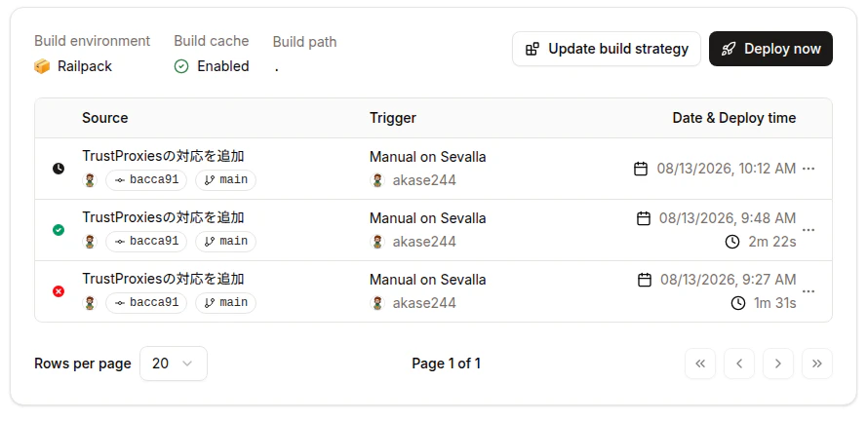Jump to the last page with the double-right chevron
Image resolution: width=868 pixels, height=421 pixels.
pyautogui.click(x=817, y=364)
